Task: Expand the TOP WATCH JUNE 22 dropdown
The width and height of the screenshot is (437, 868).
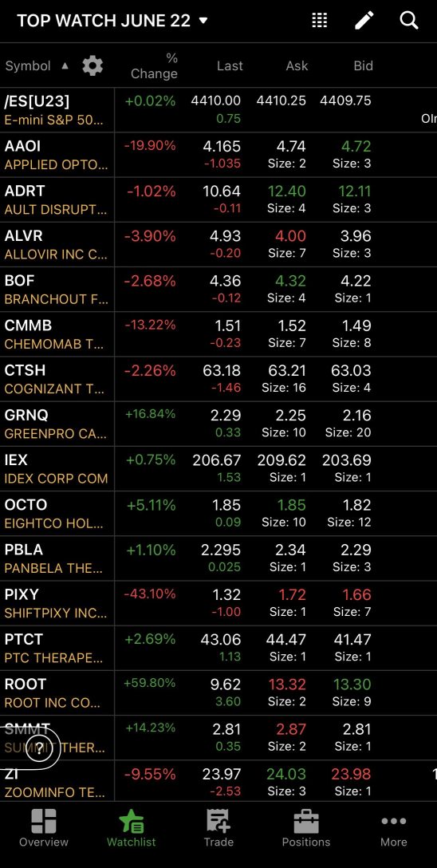Action: (x=112, y=21)
